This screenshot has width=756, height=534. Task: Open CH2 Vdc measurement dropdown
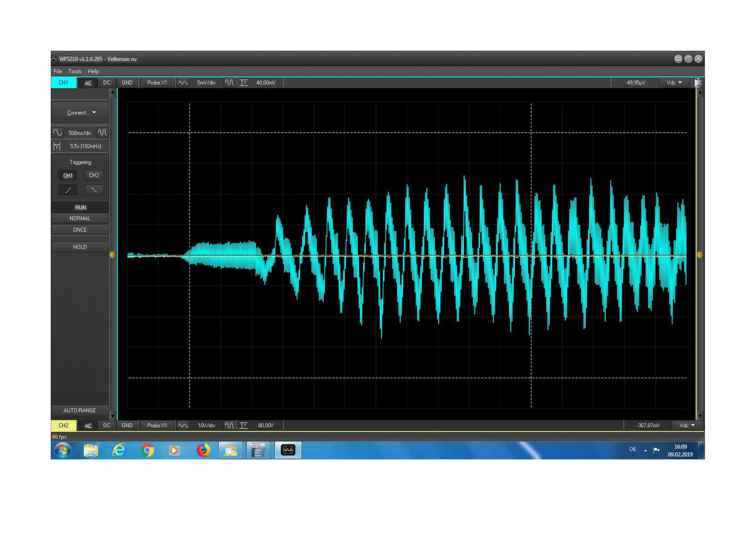(x=687, y=425)
